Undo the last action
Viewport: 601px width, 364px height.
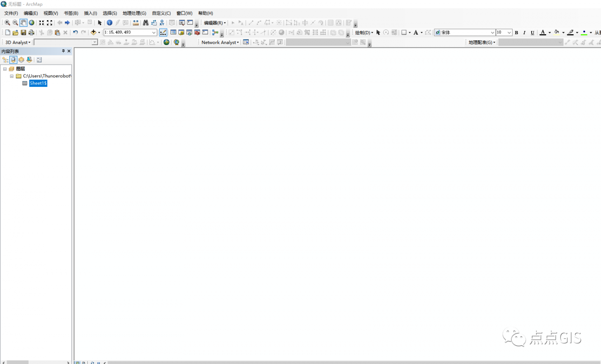(75, 32)
